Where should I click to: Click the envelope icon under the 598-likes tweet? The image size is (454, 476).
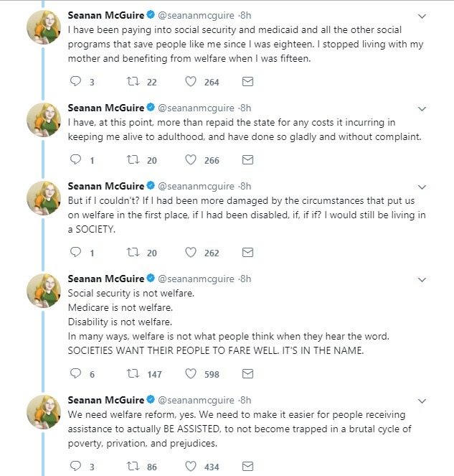247,373
